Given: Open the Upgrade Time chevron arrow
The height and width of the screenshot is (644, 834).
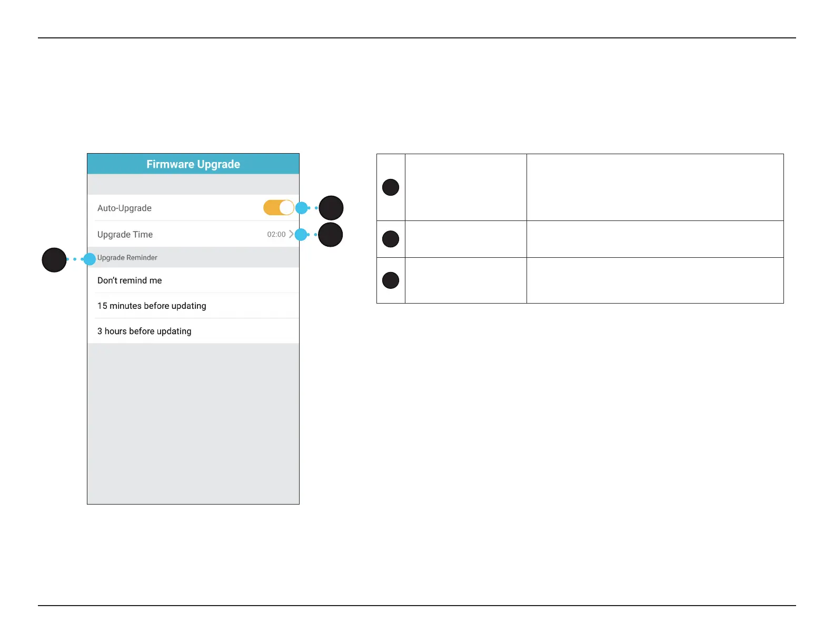Looking at the screenshot, I should (x=291, y=234).
